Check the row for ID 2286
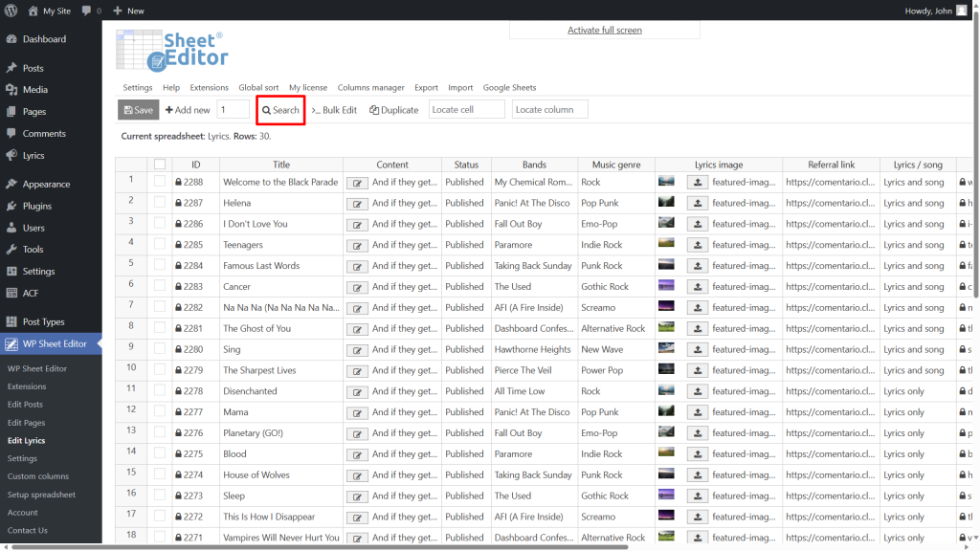The width and height of the screenshot is (980, 551). [x=160, y=223]
